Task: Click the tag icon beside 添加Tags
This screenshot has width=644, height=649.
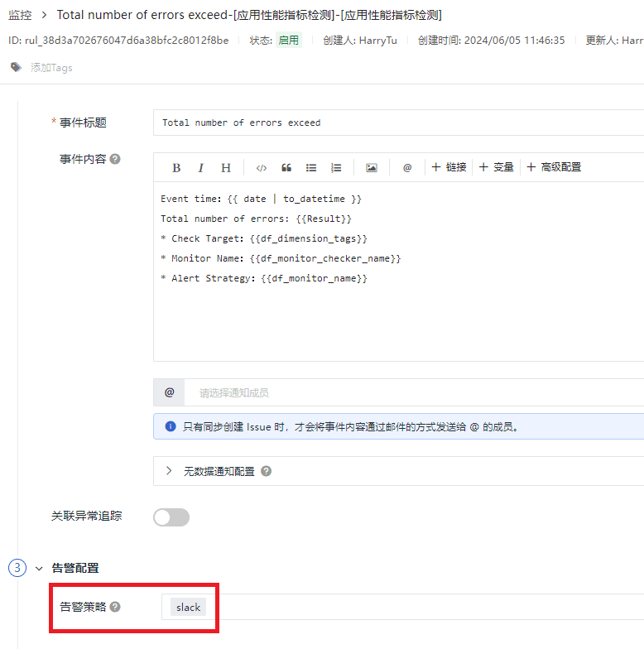Action: click(16, 67)
